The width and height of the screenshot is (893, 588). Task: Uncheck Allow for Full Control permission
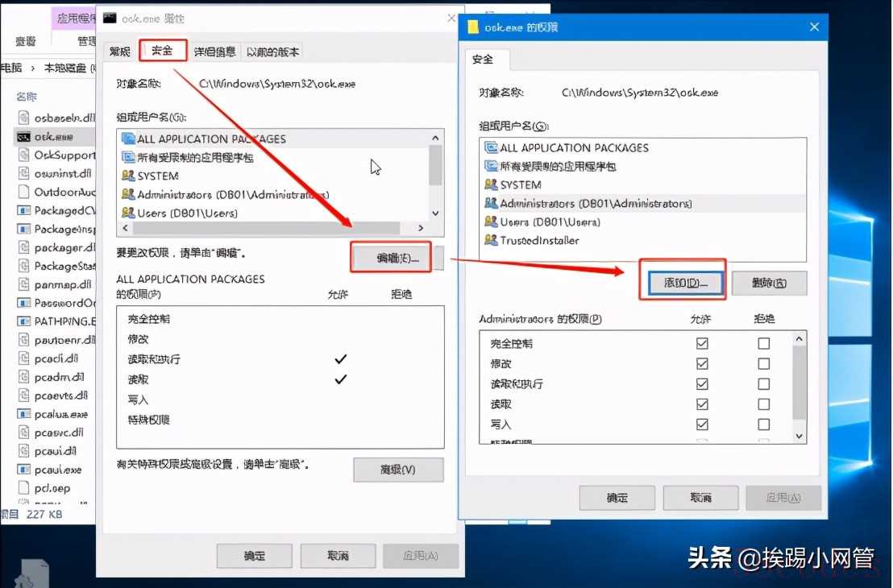tap(702, 343)
